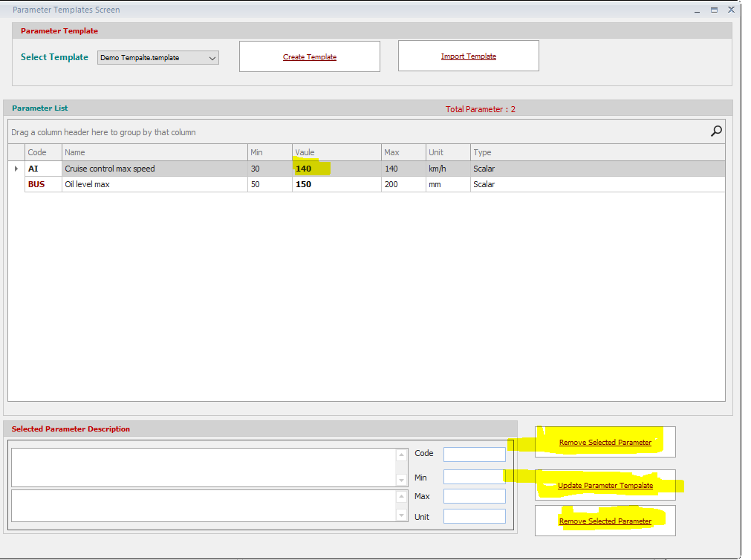Click the Min input field
This screenshot has width=751, height=560.
point(474,477)
